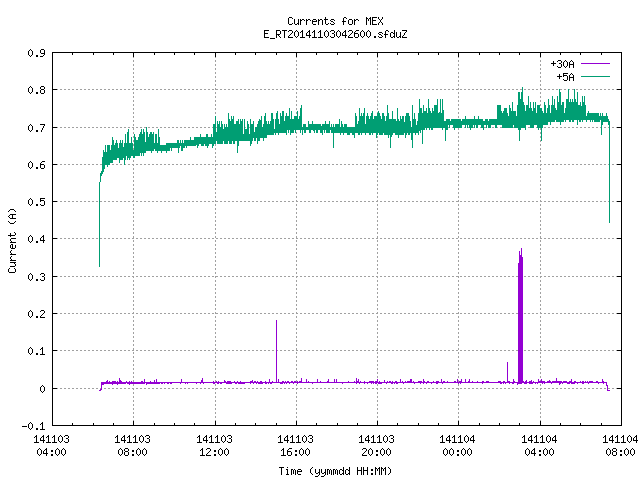This screenshot has width=640, height=480.
Task: Click the "141104 04:00" x-axis tick label
Action: 540,446
